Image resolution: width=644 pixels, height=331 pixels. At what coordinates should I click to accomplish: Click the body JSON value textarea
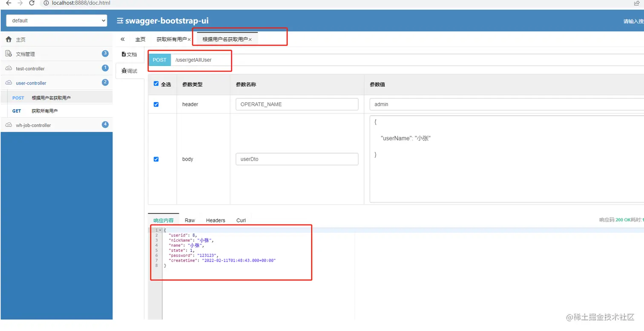coord(507,159)
